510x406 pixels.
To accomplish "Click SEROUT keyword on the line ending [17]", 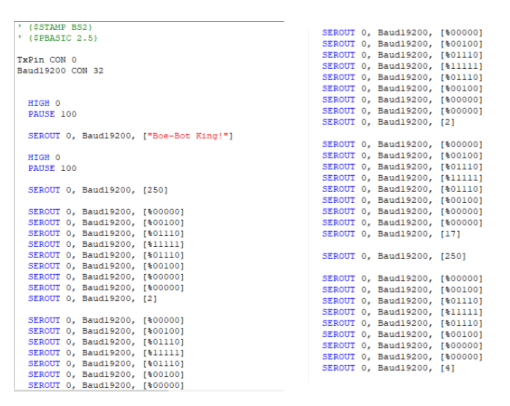I will point(338,234).
